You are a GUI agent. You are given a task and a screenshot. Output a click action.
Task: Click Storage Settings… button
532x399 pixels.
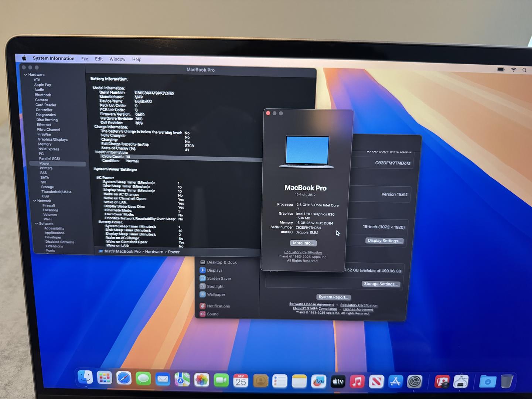(x=381, y=284)
